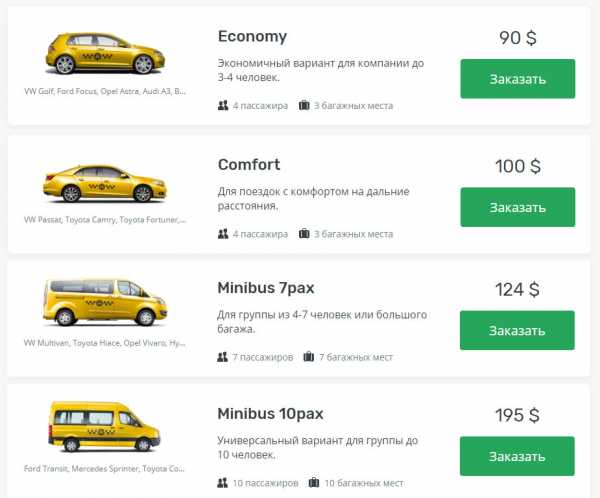Click the passengers icon in the Comfort card
600x498 pixels.
click(x=223, y=234)
